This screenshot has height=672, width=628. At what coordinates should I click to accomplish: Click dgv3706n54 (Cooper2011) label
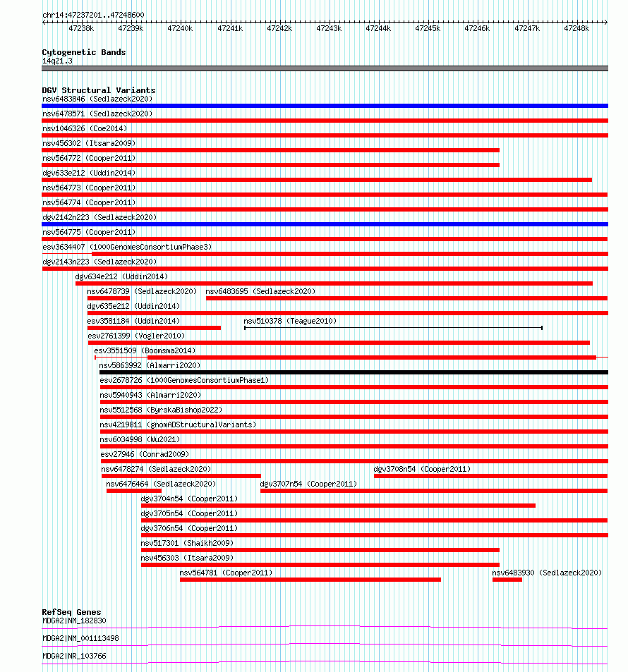pyautogui.click(x=189, y=528)
